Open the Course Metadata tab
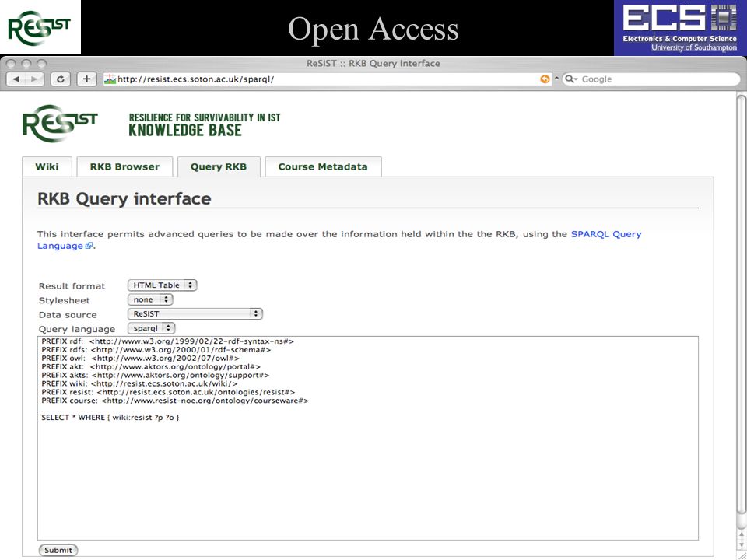Image resolution: width=747 pixels, height=560 pixels. tap(323, 166)
